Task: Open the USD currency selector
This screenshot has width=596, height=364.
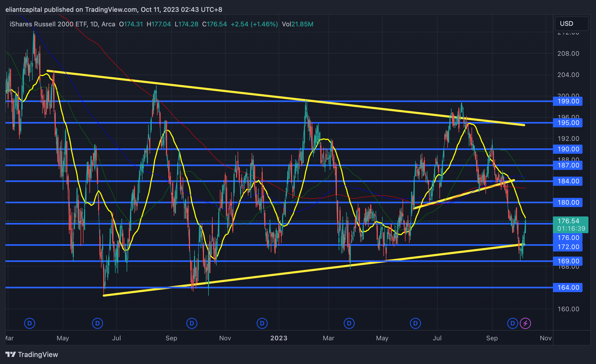Action: point(571,24)
